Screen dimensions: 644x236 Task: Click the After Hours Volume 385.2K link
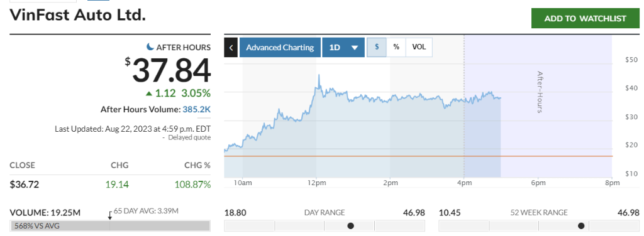[197, 109]
